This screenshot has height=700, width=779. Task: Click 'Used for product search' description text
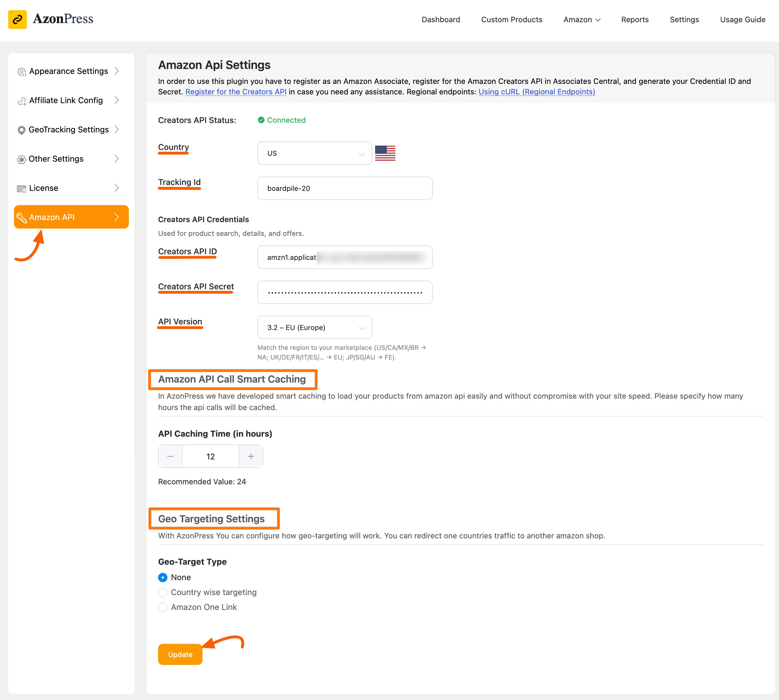coord(231,234)
